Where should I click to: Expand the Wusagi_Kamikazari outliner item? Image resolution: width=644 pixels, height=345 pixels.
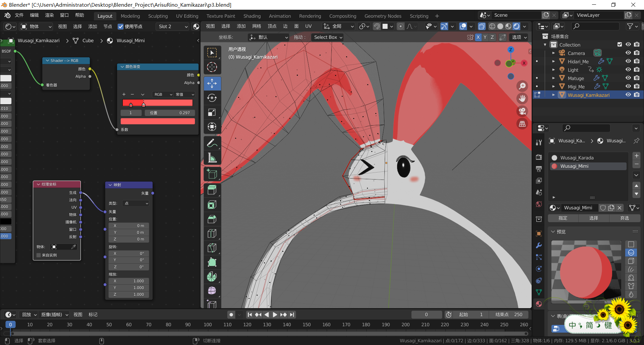pos(553,95)
